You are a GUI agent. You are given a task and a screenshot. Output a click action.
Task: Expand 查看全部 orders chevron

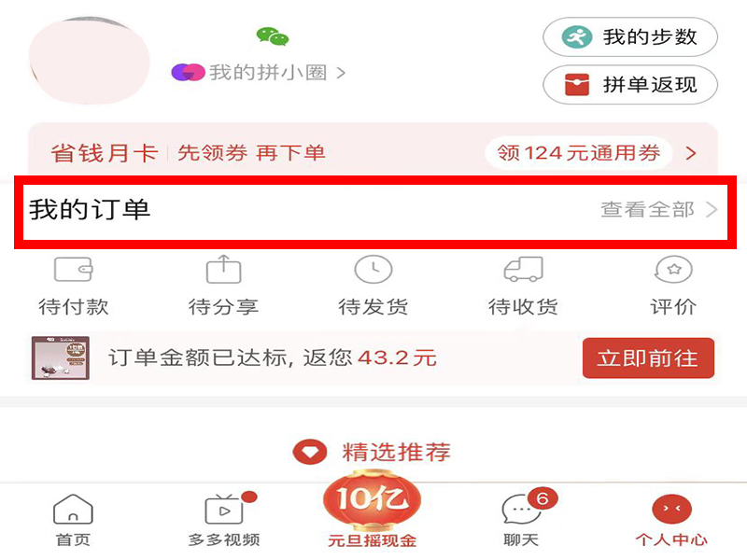pyautogui.click(x=712, y=209)
